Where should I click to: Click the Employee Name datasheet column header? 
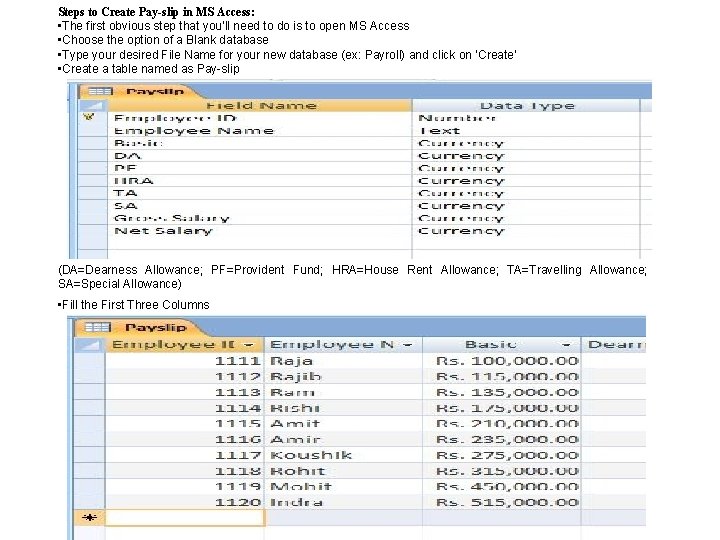(343, 344)
